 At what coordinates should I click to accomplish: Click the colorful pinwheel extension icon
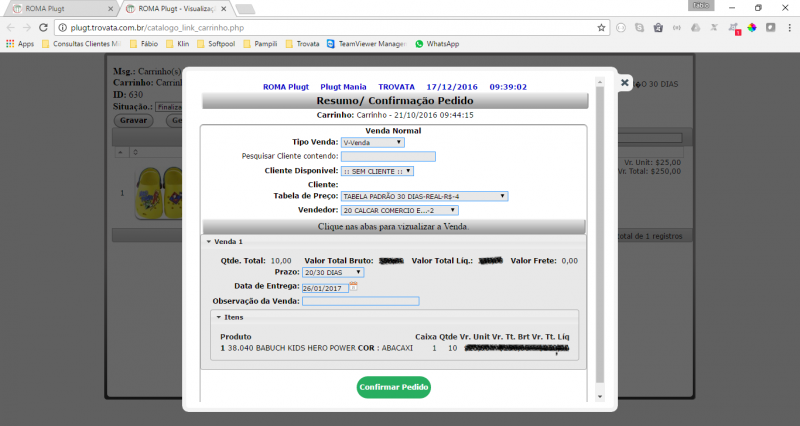point(752,28)
